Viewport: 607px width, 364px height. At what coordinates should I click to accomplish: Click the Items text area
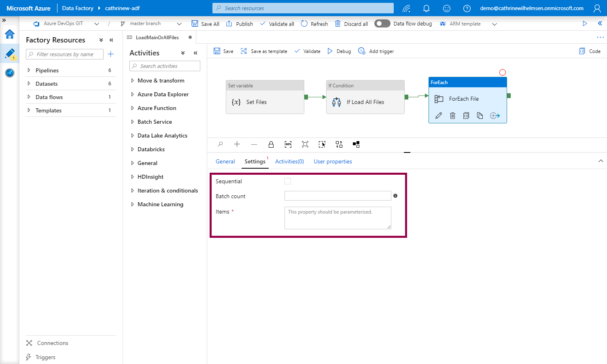[337, 218]
